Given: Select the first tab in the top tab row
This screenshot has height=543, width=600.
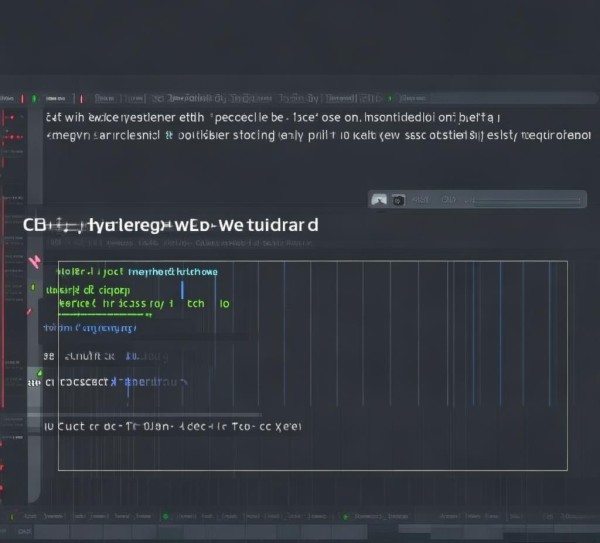Looking at the screenshot, I should 105,99.
